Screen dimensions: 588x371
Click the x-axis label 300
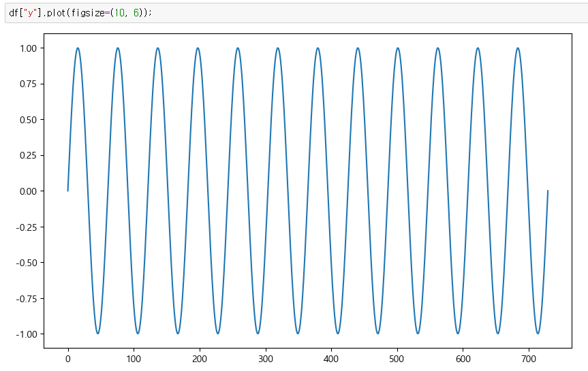tap(266, 359)
